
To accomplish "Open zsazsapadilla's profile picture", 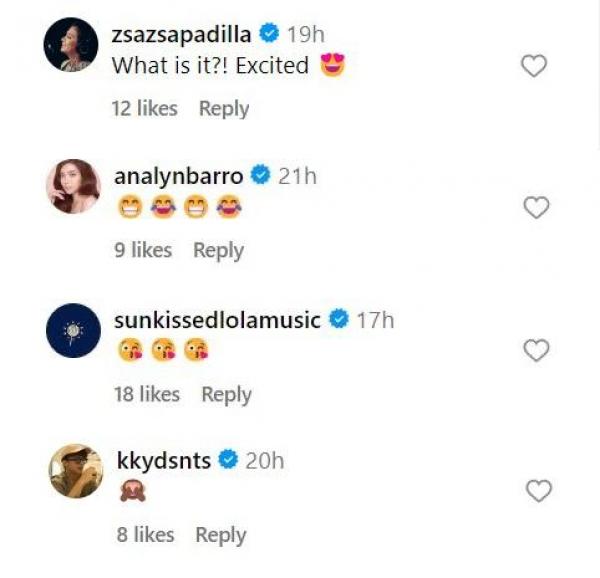I will coord(75,46).
